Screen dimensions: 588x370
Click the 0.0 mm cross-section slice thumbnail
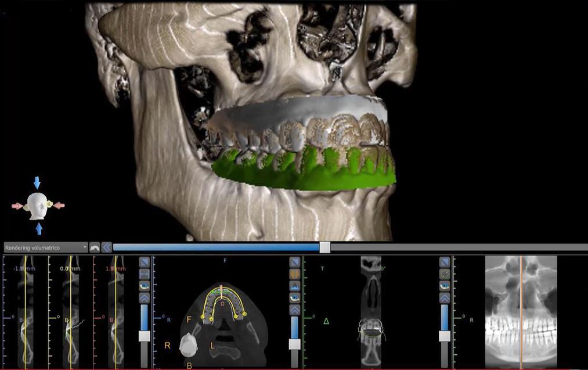tap(71, 314)
